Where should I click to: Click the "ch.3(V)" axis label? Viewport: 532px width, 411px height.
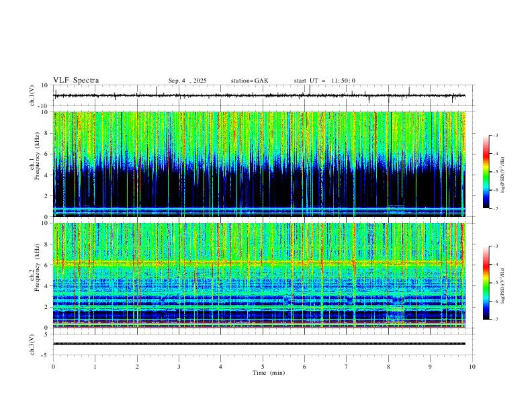coord(32,345)
